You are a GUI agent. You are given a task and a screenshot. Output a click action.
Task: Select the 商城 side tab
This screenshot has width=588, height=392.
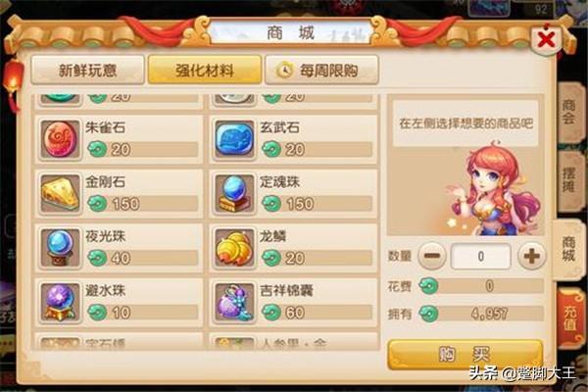pos(568,250)
